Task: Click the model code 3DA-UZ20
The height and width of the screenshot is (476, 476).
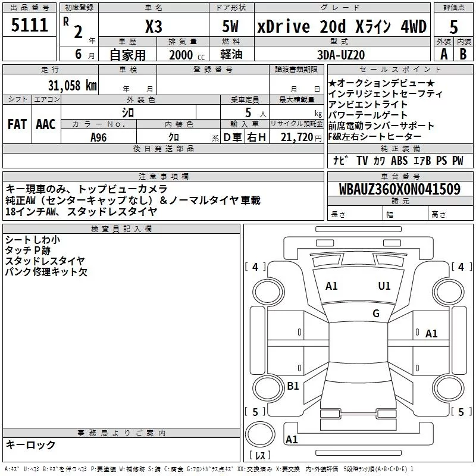Action: click(341, 55)
